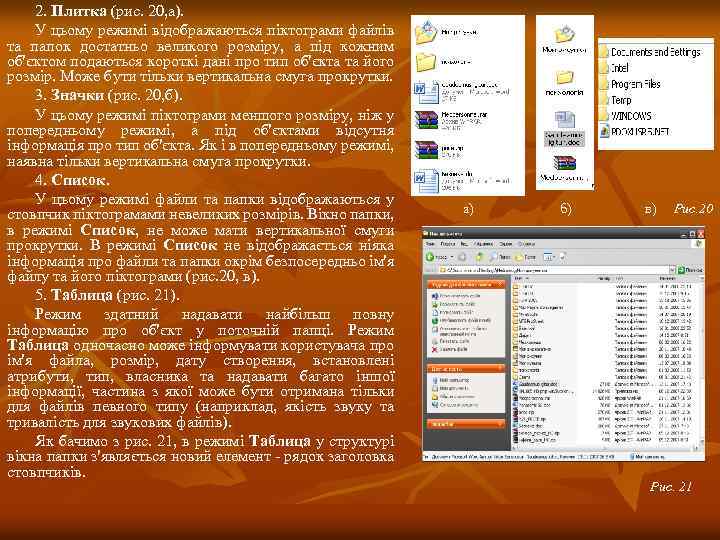Click the vertical scrollbar of the file list

click(x=701, y=363)
